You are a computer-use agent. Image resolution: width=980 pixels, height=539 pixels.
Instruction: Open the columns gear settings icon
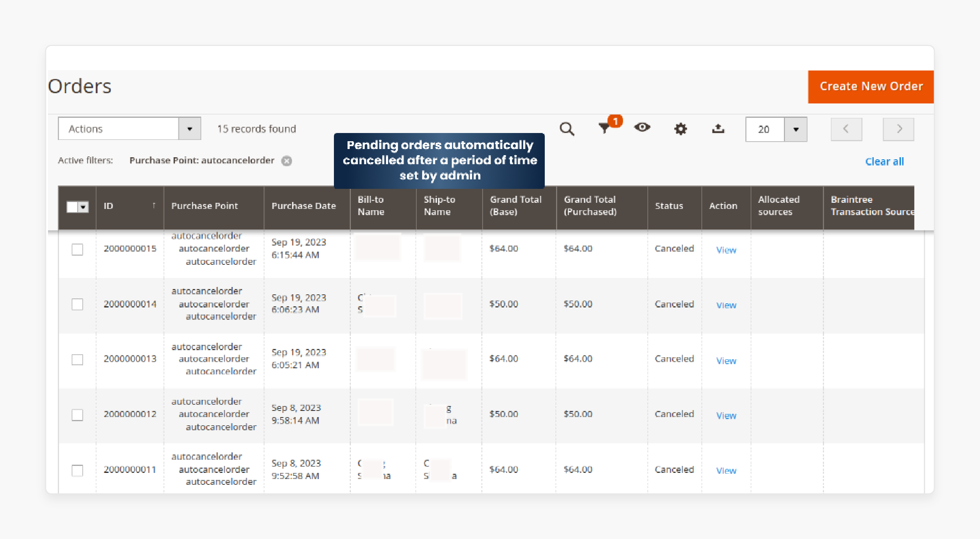pyautogui.click(x=680, y=129)
